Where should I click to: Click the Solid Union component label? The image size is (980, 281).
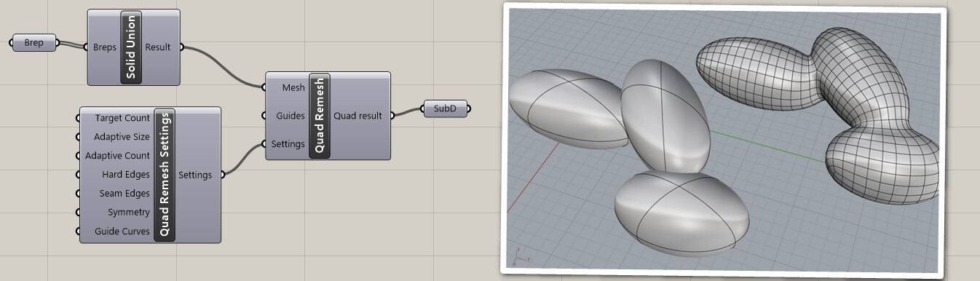(x=131, y=47)
